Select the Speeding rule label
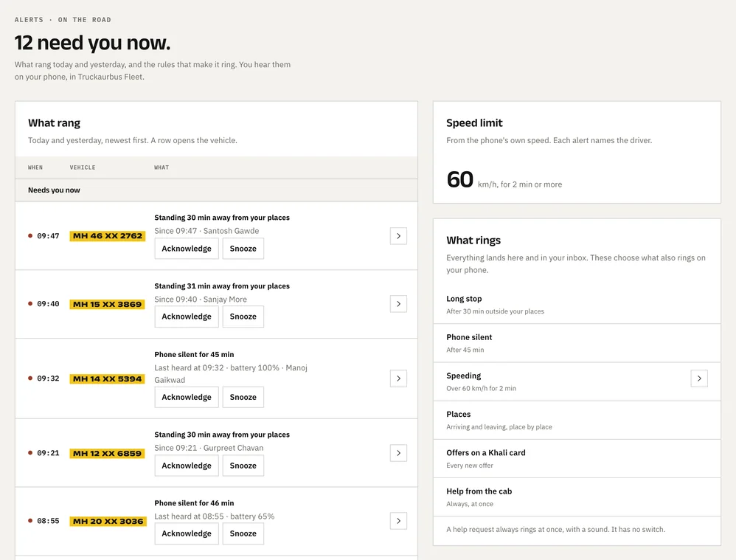The image size is (736, 560). 464,376
